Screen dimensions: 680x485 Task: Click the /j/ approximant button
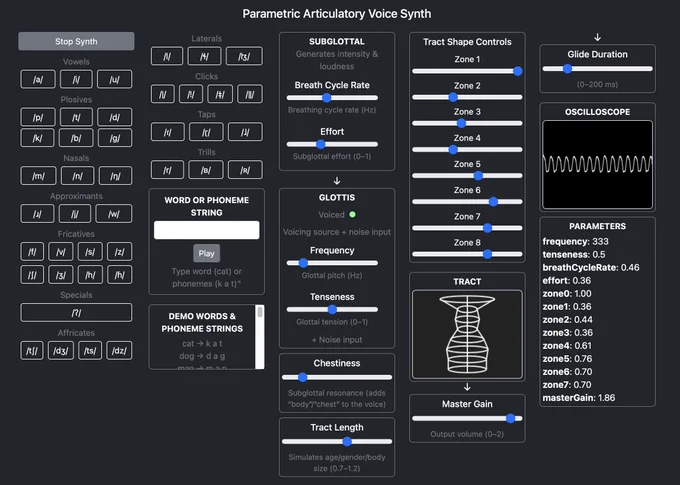75,213
